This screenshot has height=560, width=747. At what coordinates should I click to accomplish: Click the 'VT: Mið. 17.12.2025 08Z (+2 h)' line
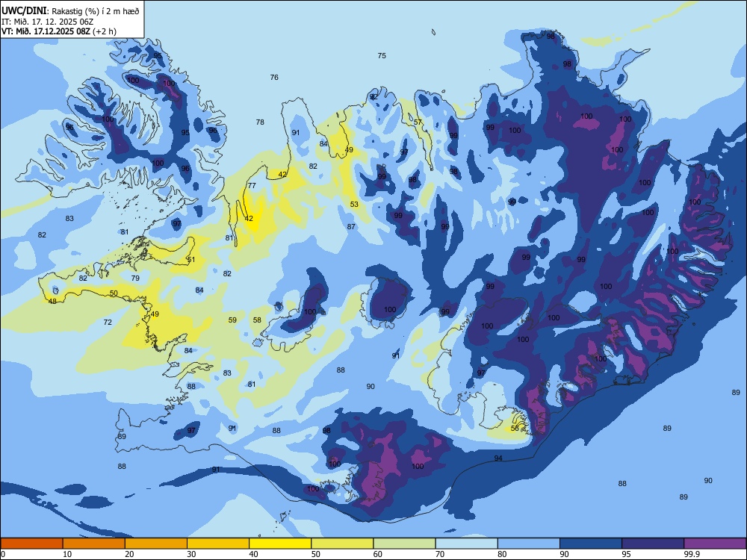click(x=59, y=31)
